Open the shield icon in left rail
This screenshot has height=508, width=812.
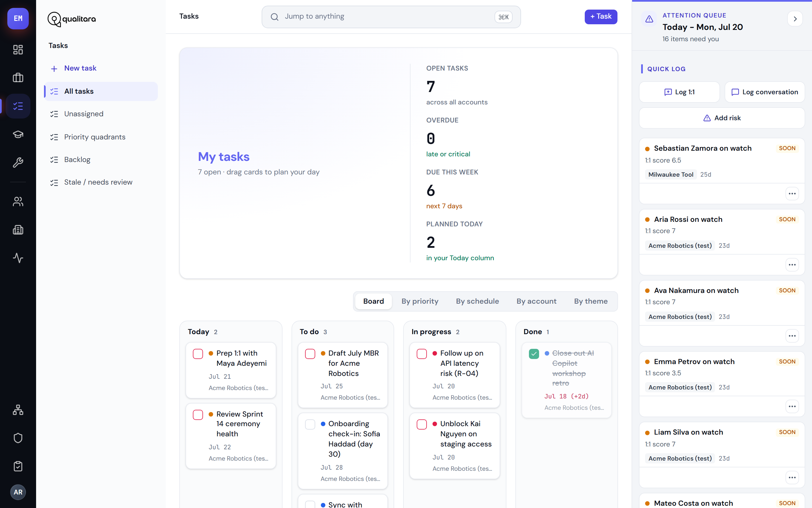[x=18, y=438]
